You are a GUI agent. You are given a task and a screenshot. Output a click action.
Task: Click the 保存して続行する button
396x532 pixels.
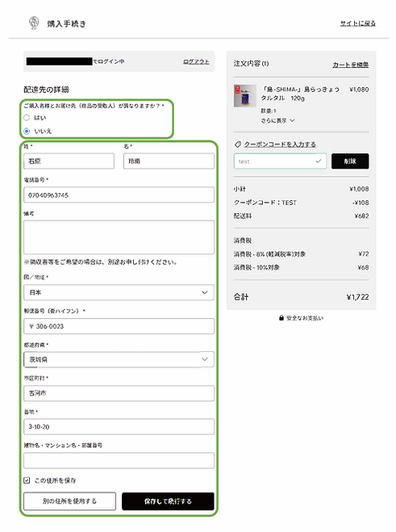[168, 501]
